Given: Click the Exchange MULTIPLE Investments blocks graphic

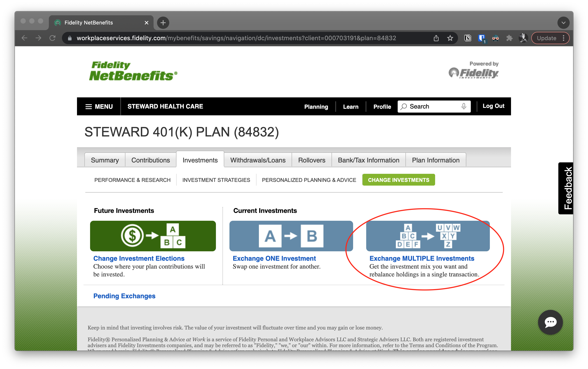Looking at the screenshot, I should 428,236.
